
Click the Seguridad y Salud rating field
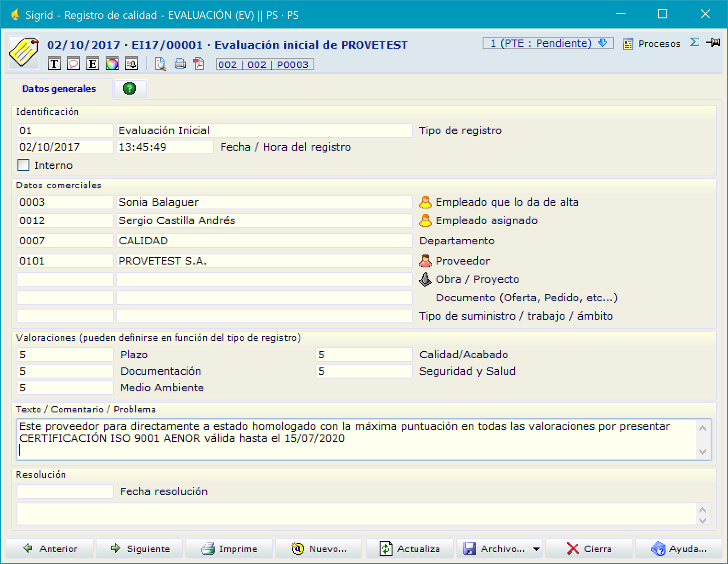364,371
